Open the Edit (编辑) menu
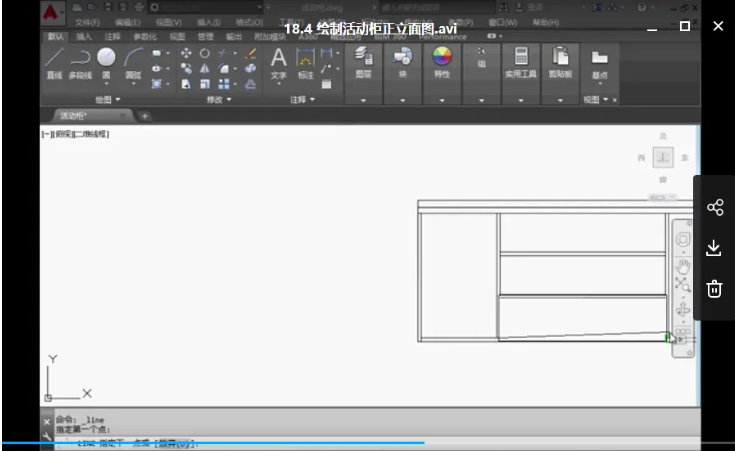 pyautogui.click(x=128, y=23)
